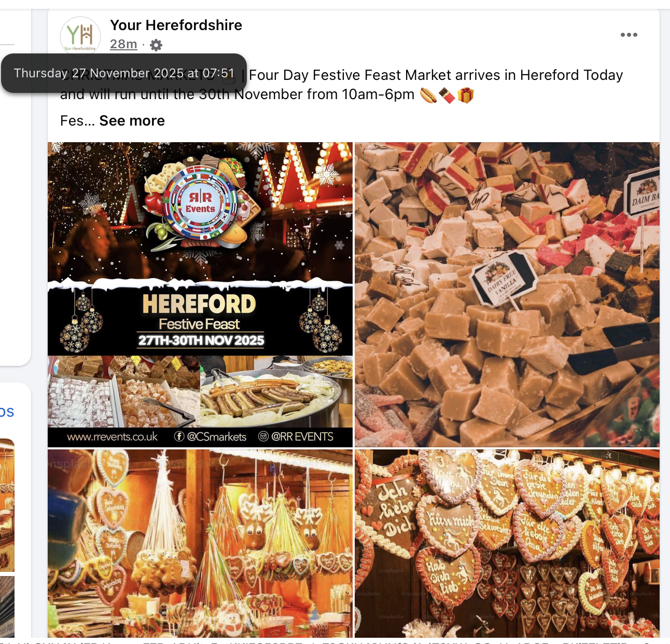Open the fudge cubes photo
Viewport: 670px width, 644px height.
point(507,295)
